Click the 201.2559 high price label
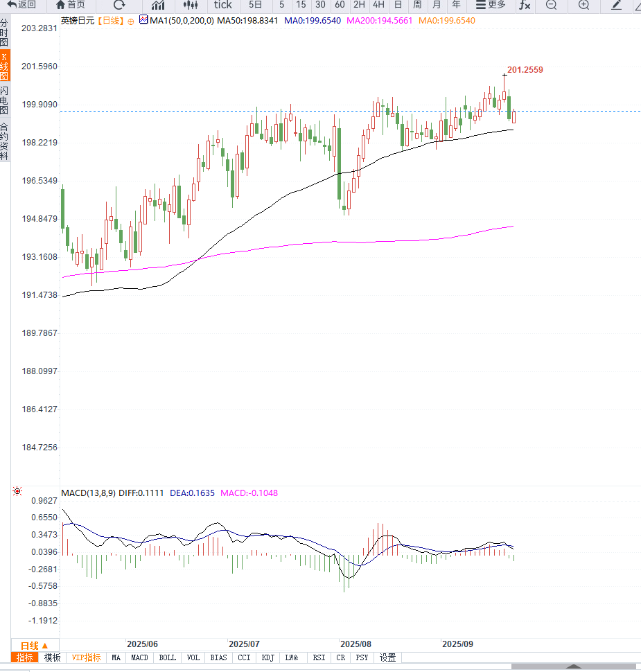Screen dimensions: 641x672 pos(525,70)
